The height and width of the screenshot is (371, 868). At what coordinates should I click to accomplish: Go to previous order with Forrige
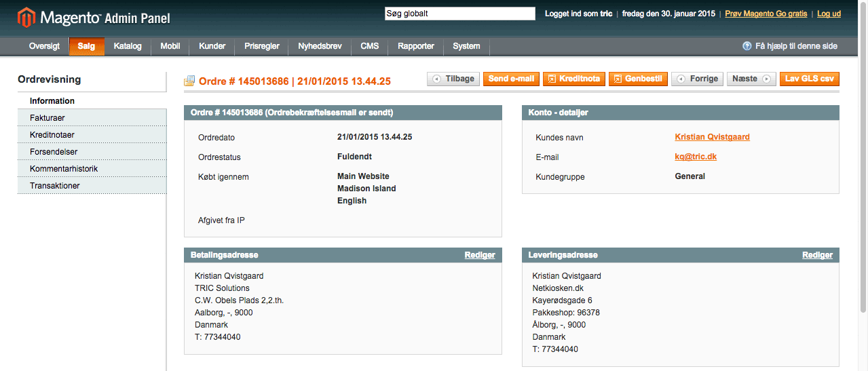[697, 79]
